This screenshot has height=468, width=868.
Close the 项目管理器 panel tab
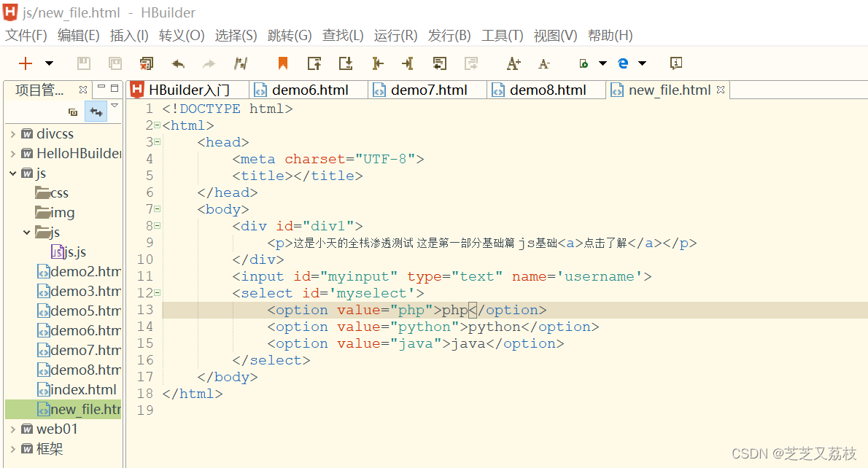point(83,90)
